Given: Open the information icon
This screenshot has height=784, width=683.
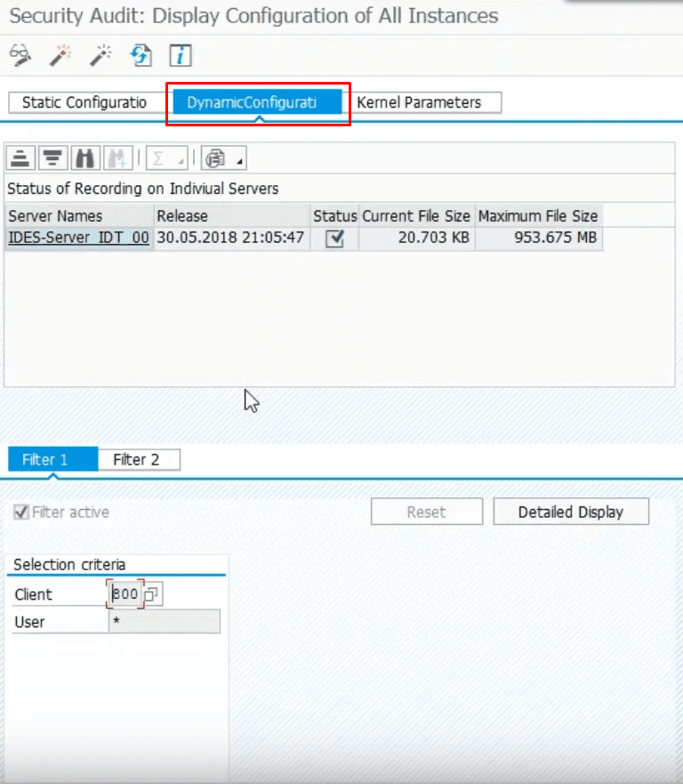Looking at the screenshot, I should pos(181,55).
